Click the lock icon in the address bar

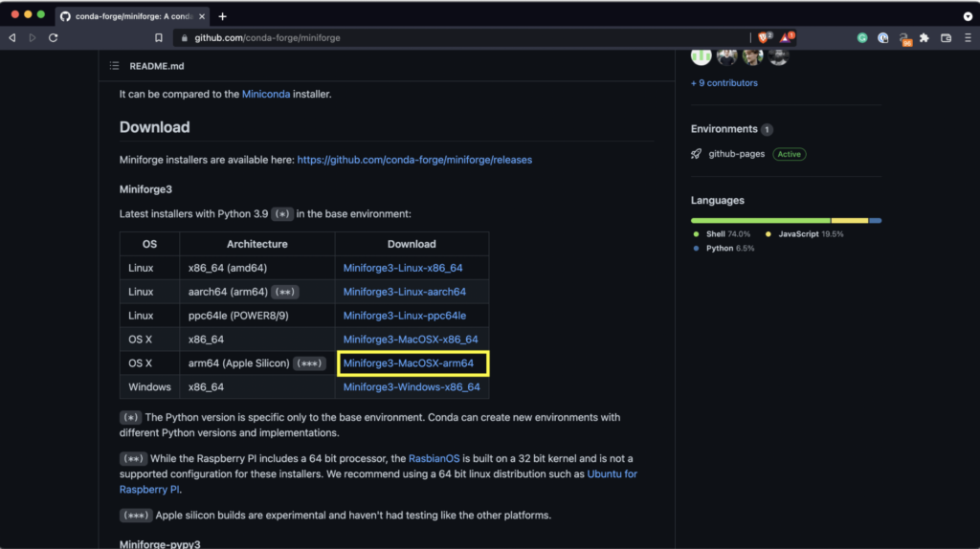coord(184,38)
